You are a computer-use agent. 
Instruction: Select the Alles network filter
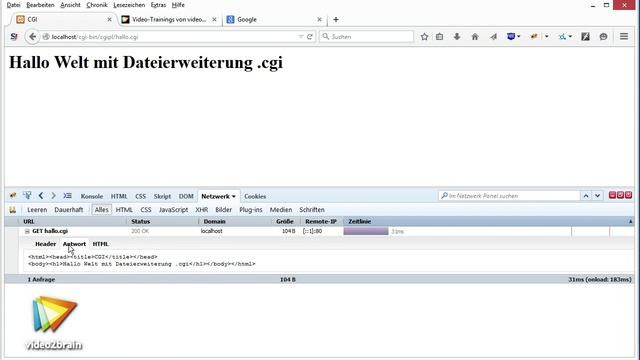pyautogui.click(x=102, y=210)
